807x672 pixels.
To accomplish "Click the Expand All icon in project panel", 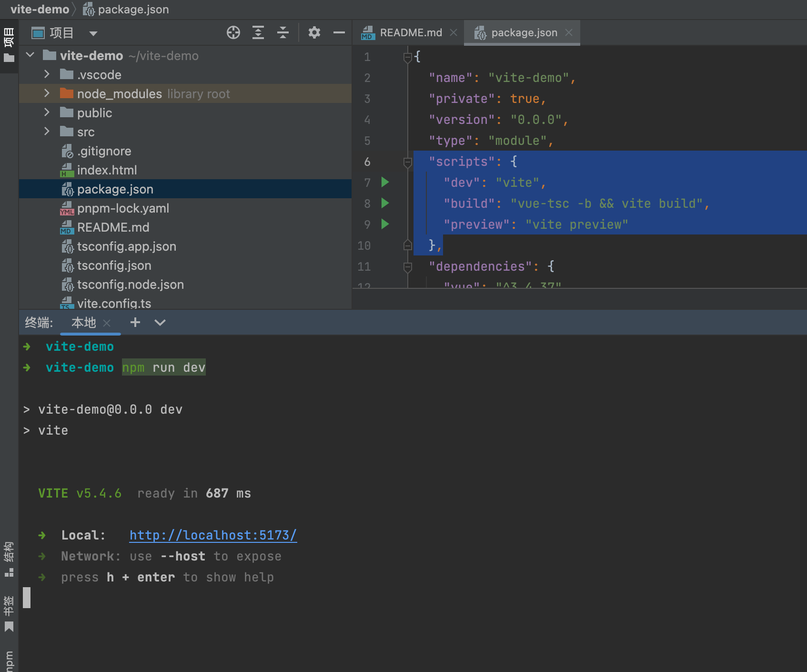I will pos(258,32).
